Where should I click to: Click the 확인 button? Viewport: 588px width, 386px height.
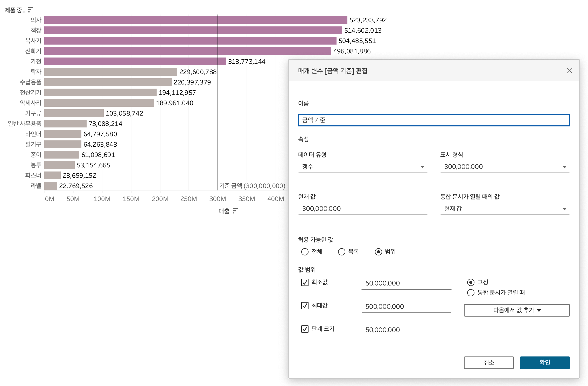[x=544, y=362]
